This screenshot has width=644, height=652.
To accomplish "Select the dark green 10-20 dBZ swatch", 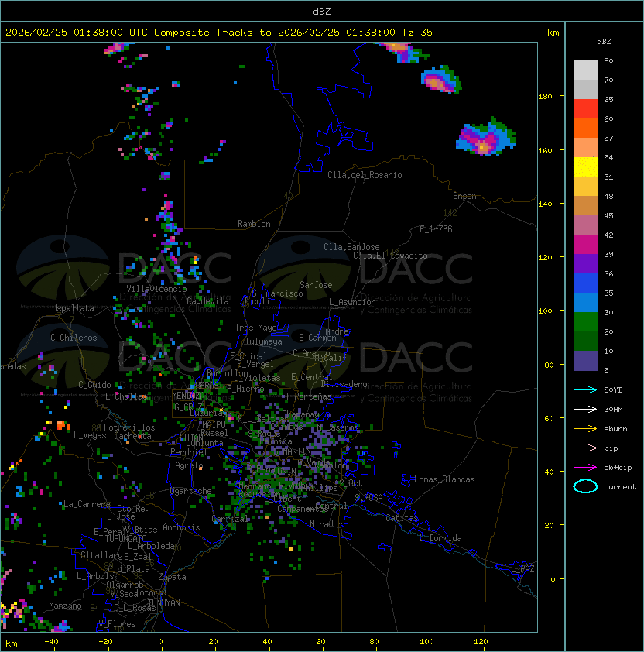I will [585, 341].
